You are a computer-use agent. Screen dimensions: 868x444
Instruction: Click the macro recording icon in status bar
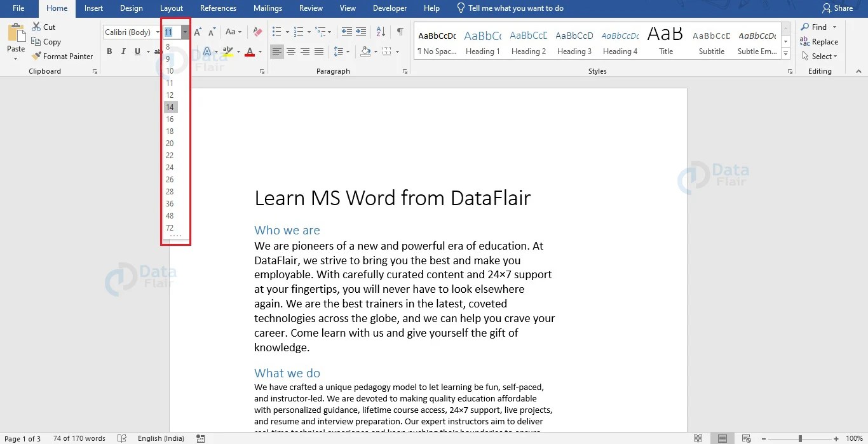click(201, 438)
